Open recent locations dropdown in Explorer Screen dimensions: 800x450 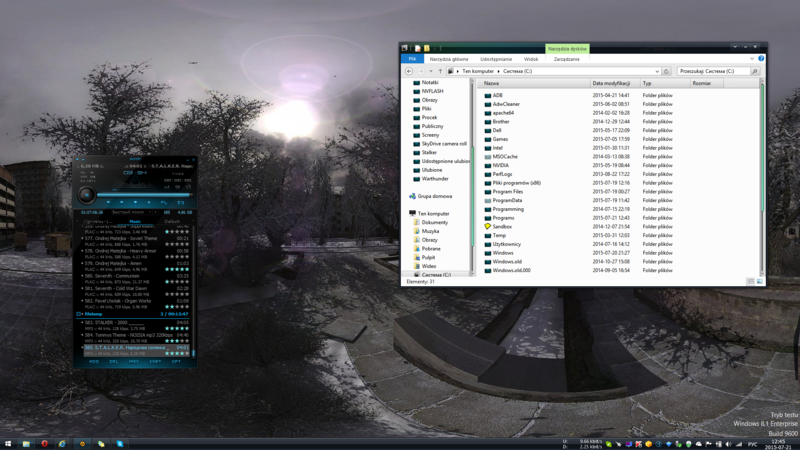click(x=431, y=71)
